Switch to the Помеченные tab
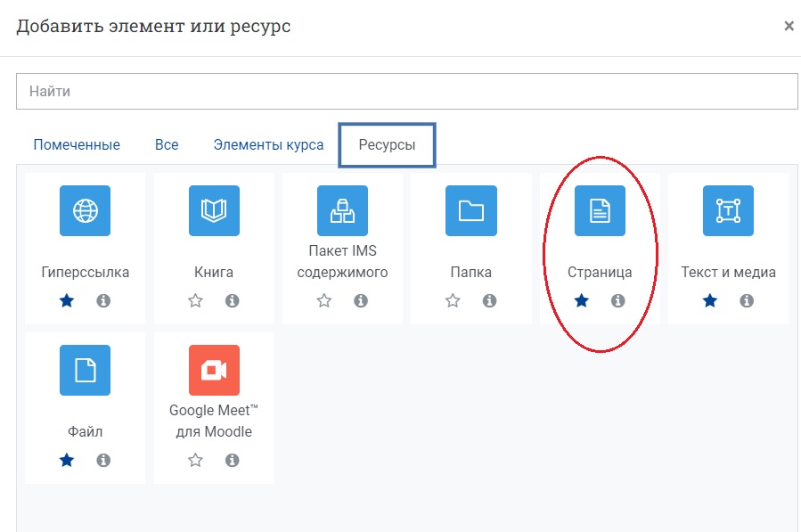801x532 pixels. click(x=77, y=144)
